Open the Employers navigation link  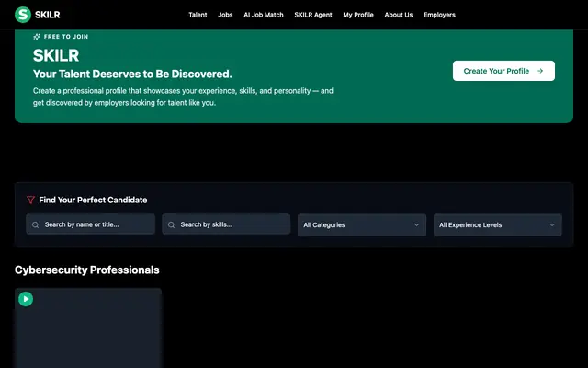[439, 15]
